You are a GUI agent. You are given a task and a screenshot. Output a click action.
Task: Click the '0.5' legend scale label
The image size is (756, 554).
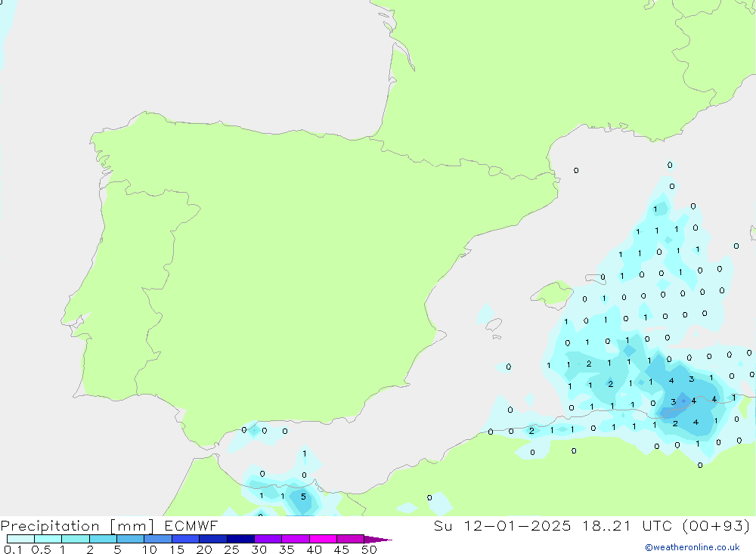tap(41, 549)
